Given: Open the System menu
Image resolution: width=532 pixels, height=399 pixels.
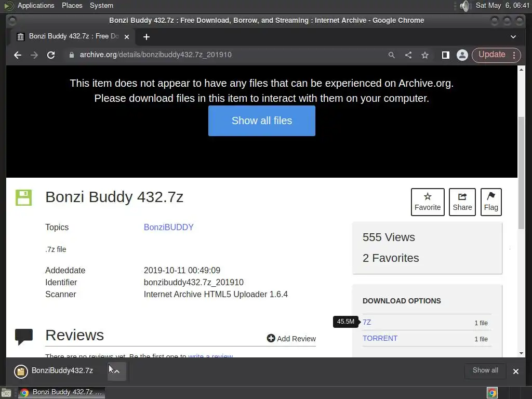Looking at the screenshot, I should [x=101, y=5].
